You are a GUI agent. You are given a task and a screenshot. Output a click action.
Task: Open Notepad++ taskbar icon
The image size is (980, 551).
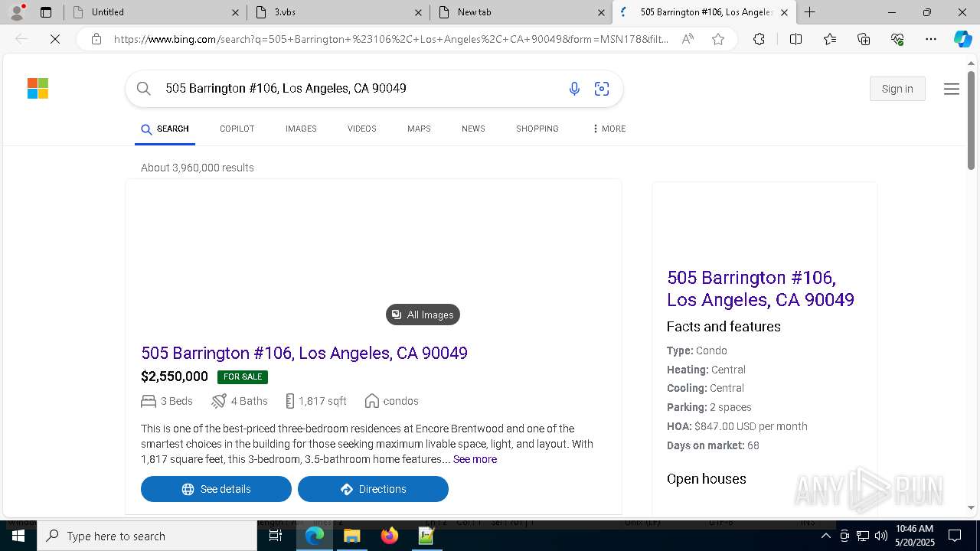426,536
